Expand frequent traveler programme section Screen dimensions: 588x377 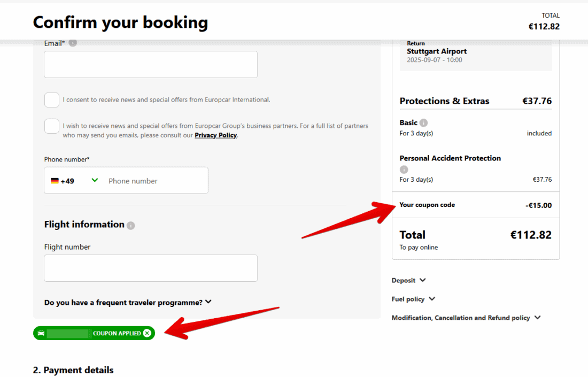(x=128, y=302)
